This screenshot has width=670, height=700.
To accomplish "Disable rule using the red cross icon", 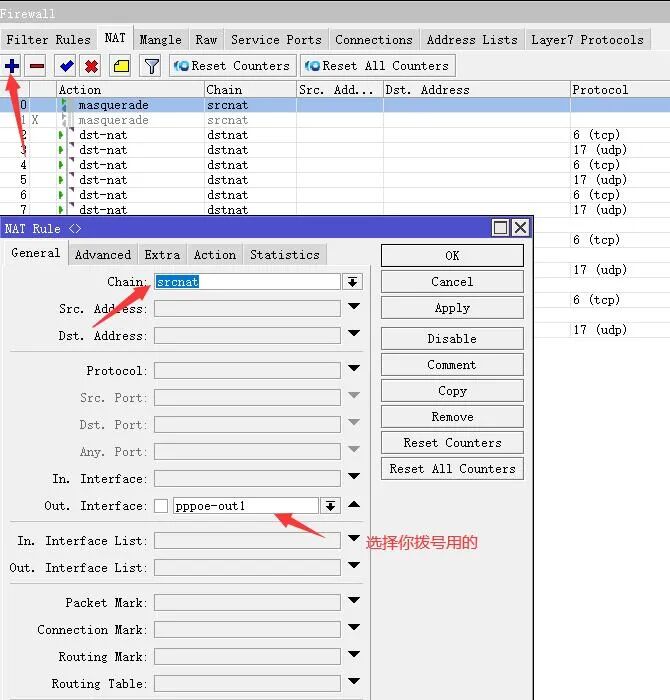I will [x=91, y=66].
